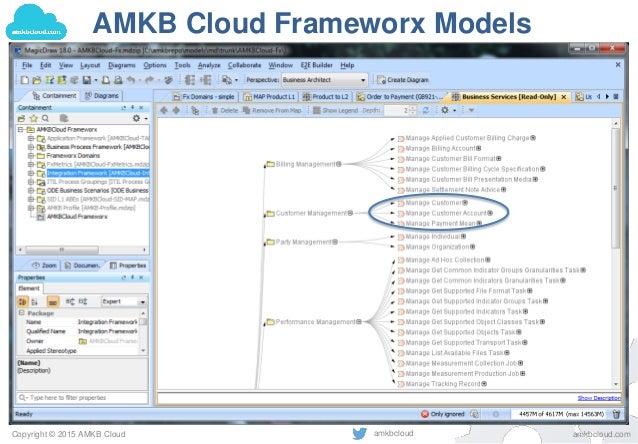This screenshot has height=444, width=638.
Task: Open the Analyze menu
Action: point(209,65)
